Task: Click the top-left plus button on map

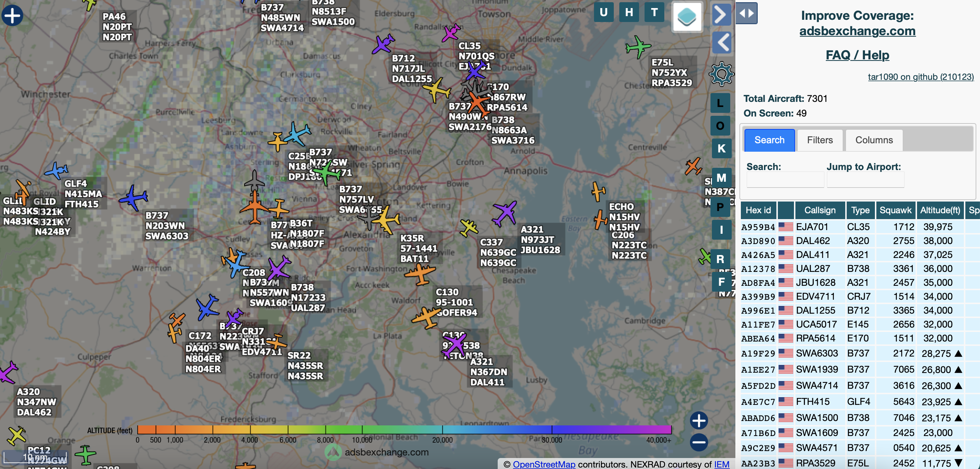Action: coord(12,15)
